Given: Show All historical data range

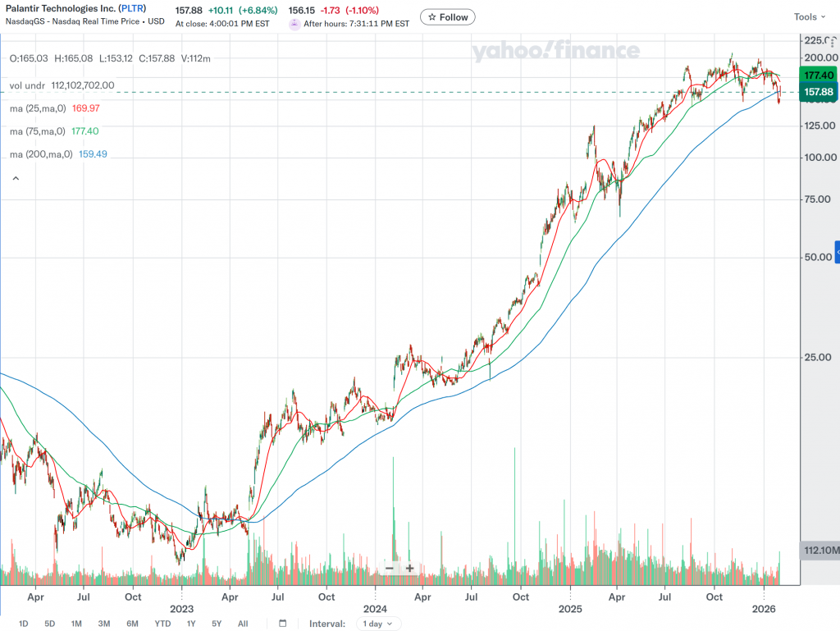Looking at the screenshot, I should pyautogui.click(x=243, y=624).
